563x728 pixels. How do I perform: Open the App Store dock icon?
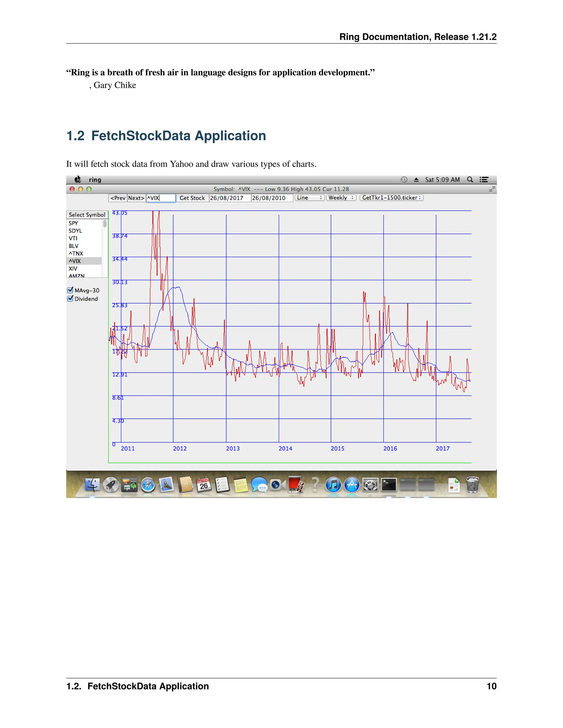click(352, 485)
